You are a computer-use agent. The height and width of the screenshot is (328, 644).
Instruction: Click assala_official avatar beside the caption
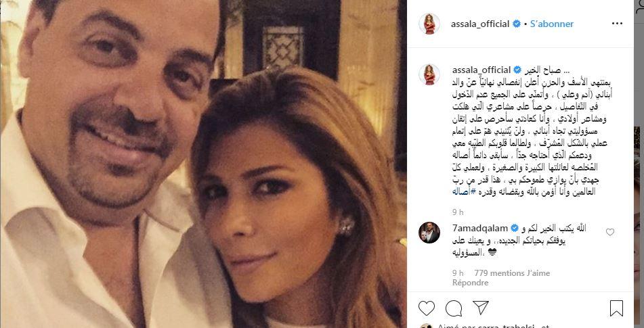pyautogui.click(x=429, y=74)
